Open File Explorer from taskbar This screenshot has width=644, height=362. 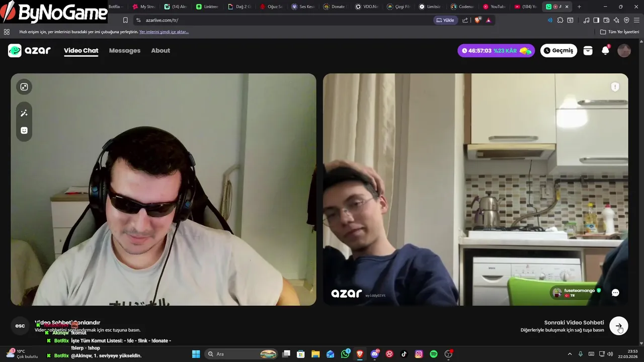tap(315, 354)
